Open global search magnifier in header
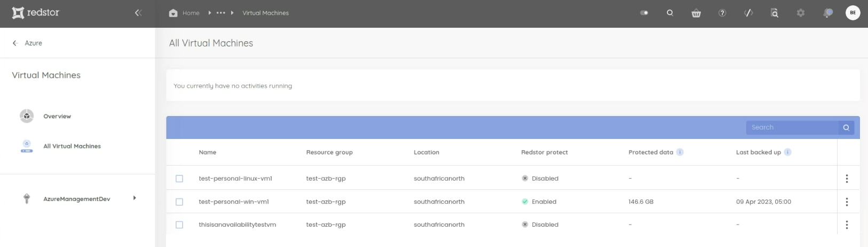 click(670, 13)
